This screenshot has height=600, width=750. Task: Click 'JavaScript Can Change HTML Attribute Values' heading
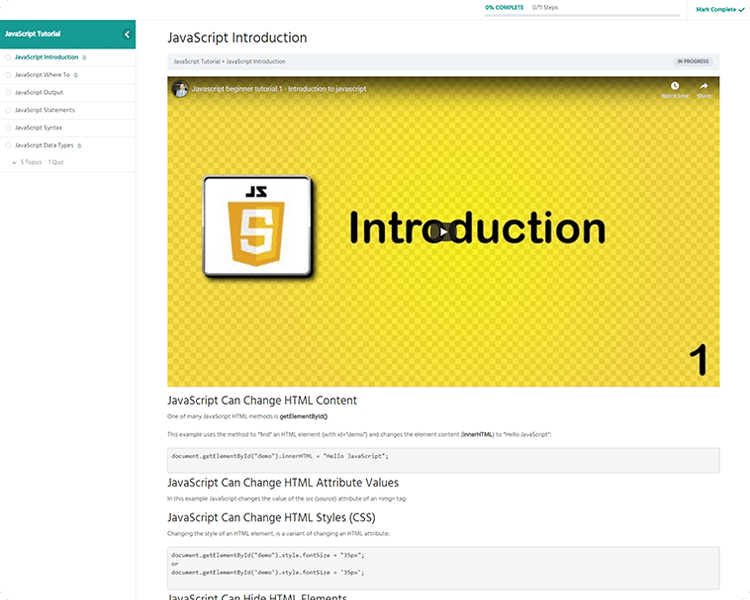coord(283,483)
